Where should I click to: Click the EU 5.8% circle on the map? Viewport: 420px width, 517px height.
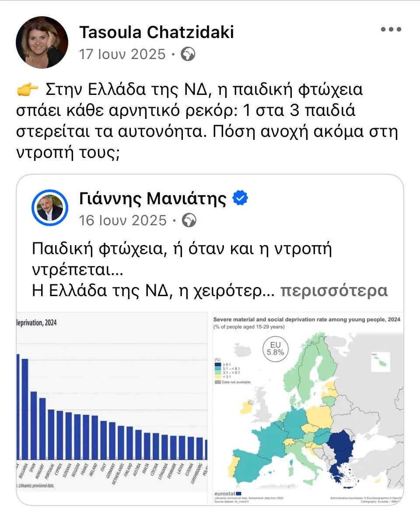pyautogui.click(x=276, y=348)
